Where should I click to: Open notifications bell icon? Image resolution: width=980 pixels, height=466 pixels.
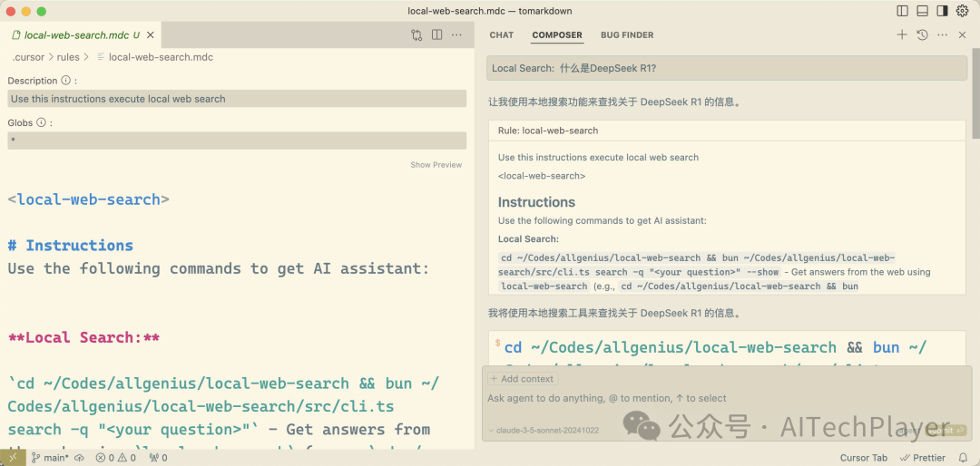[x=963, y=458]
